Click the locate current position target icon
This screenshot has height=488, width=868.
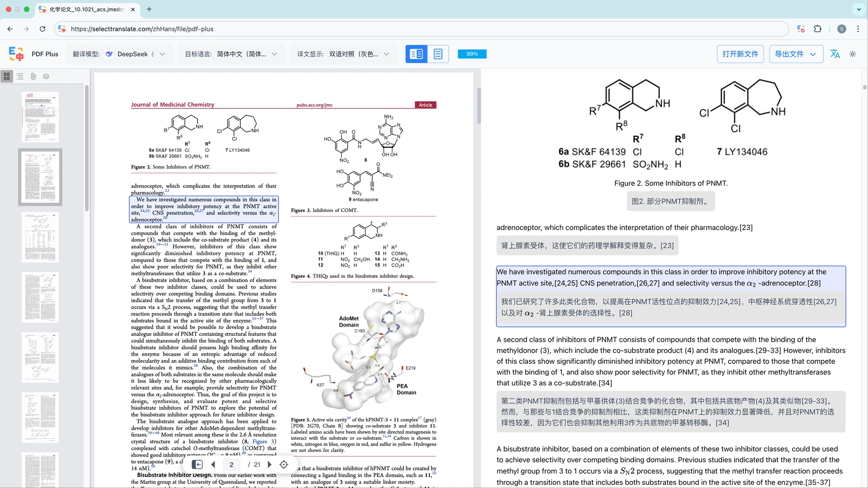tap(284, 465)
